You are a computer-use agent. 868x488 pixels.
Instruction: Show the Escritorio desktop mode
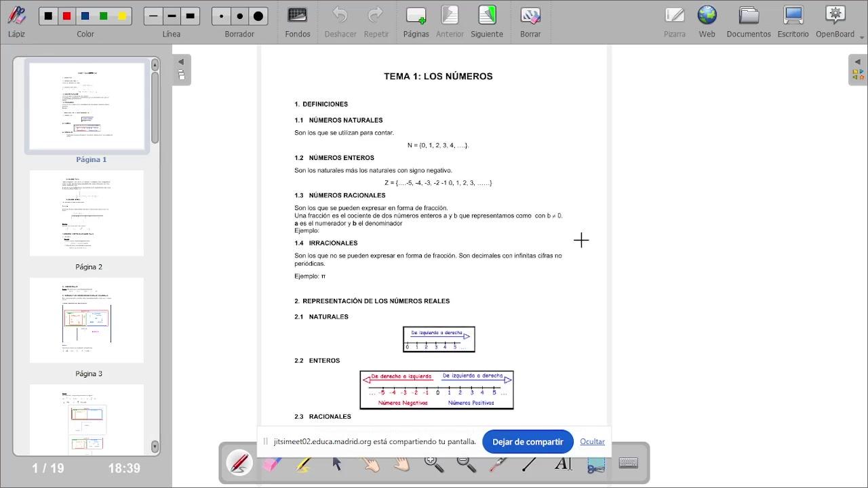click(793, 22)
